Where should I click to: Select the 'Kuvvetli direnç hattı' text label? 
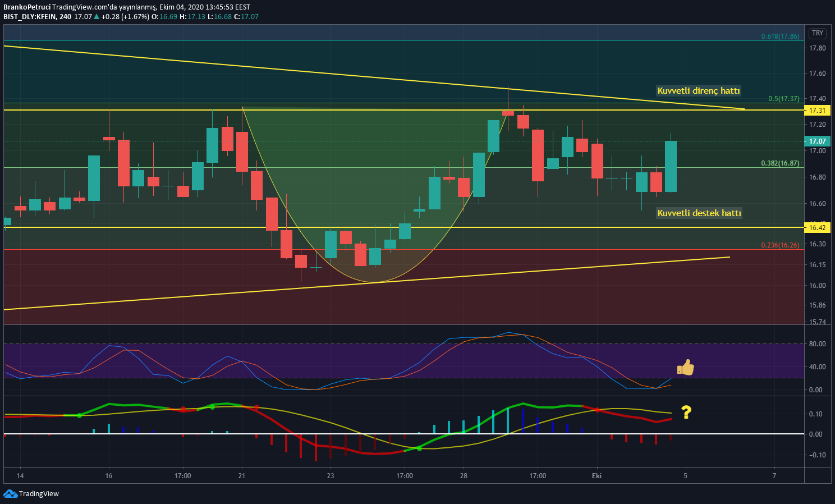coord(699,90)
